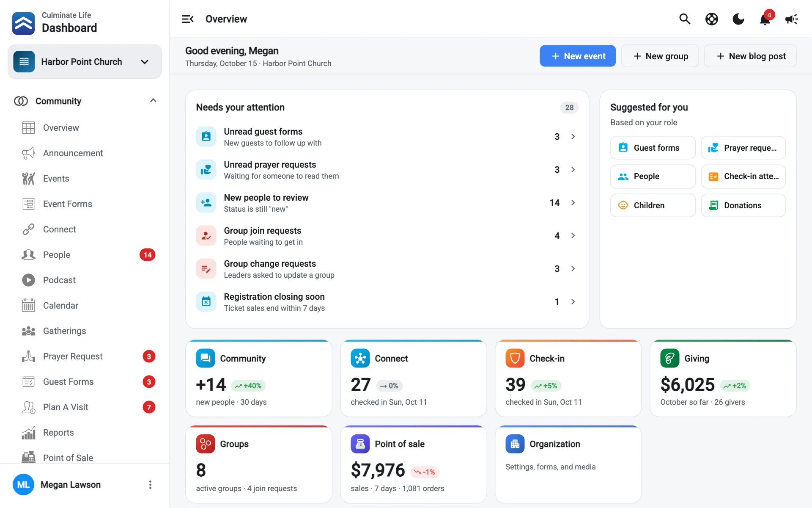Click the Connect link icon in sidebar
Viewport: 812px width, 508px height.
coord(28,229)
